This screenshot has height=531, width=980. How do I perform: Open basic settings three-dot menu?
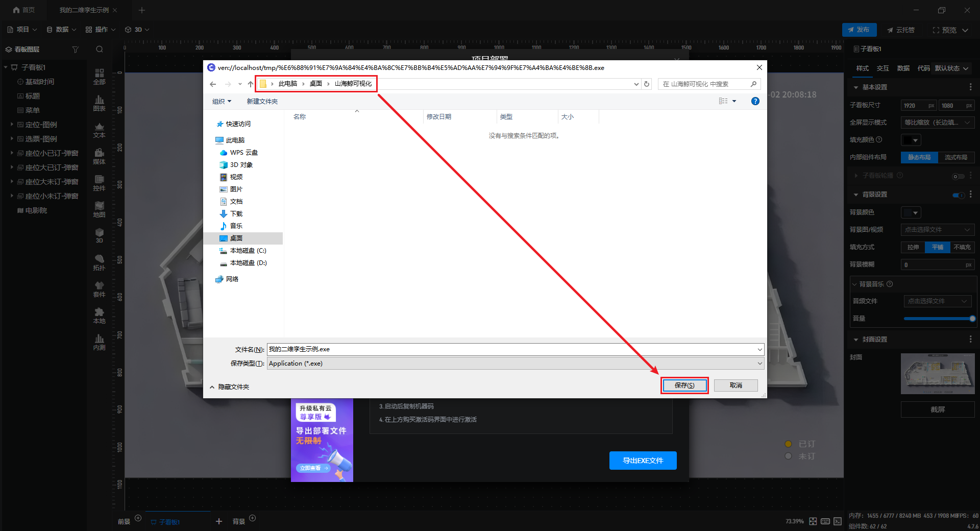tap(970, 87)
